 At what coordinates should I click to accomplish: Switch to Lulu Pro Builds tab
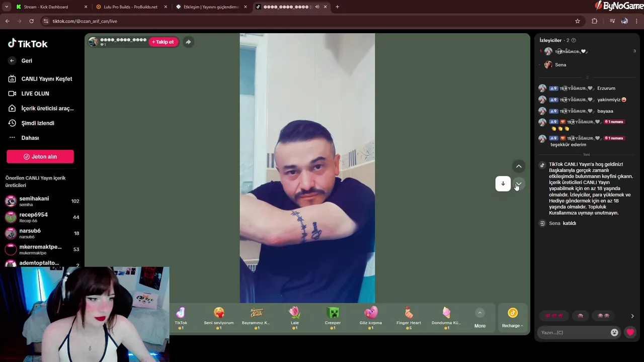[131, 7]
